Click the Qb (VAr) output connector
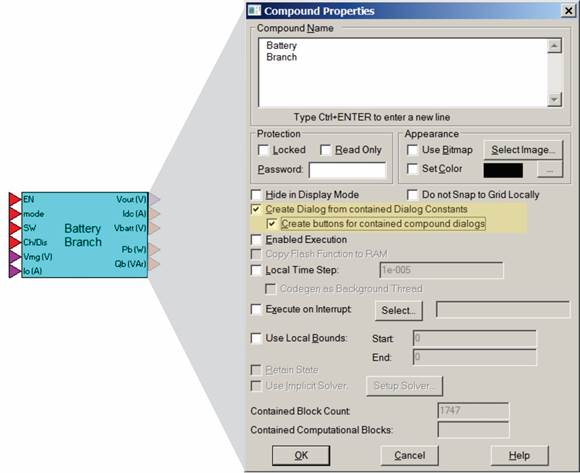580x473 pixels. click(x=154, y=264)
